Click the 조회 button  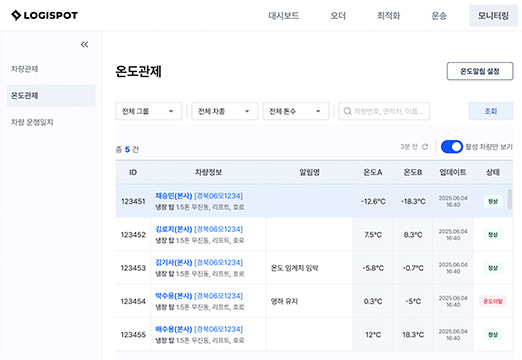(491, 111)
